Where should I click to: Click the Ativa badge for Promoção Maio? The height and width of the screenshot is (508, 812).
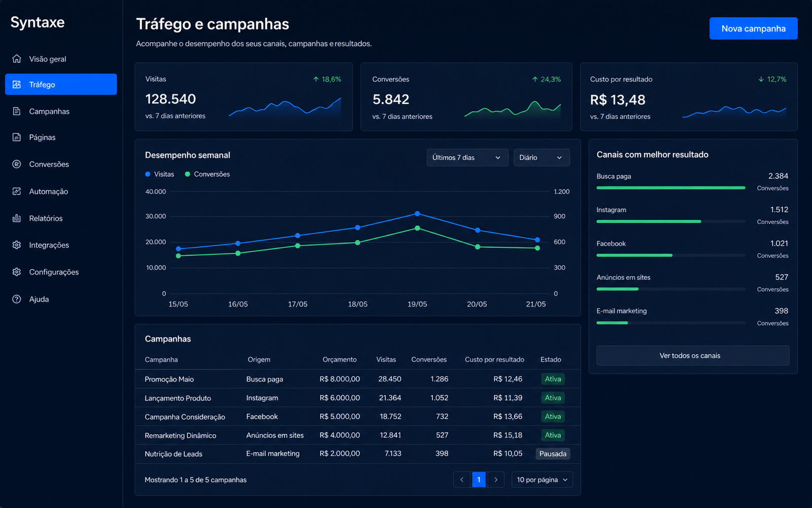point(553,379)
